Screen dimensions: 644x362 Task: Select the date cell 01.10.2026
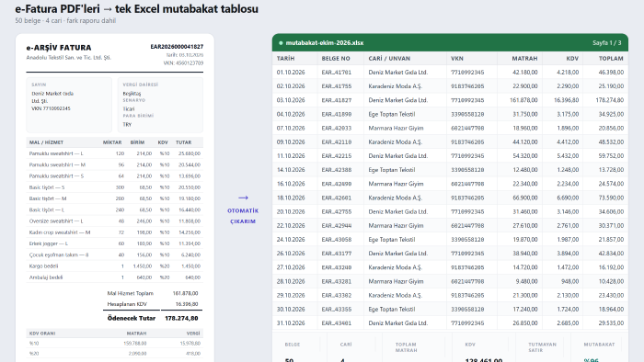click(291, 73)
